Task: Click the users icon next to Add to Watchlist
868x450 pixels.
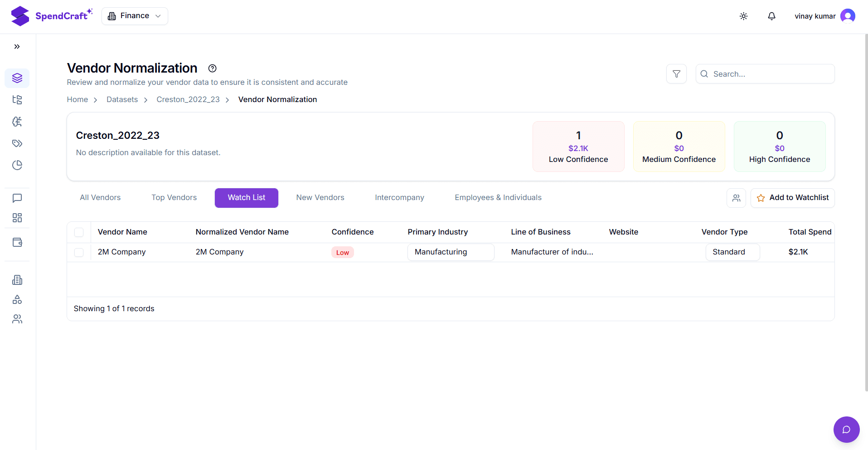Action: (736, 198)
